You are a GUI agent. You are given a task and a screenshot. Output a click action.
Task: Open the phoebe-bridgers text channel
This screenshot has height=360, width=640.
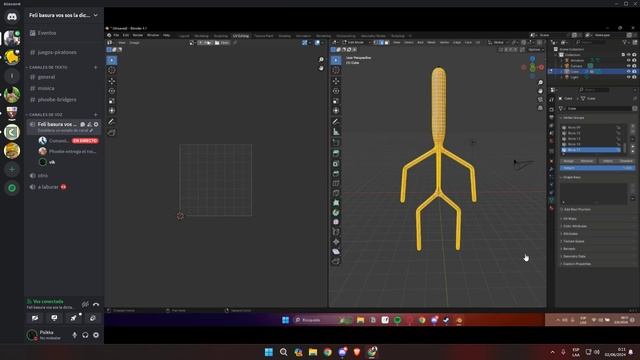pos(57,100)
